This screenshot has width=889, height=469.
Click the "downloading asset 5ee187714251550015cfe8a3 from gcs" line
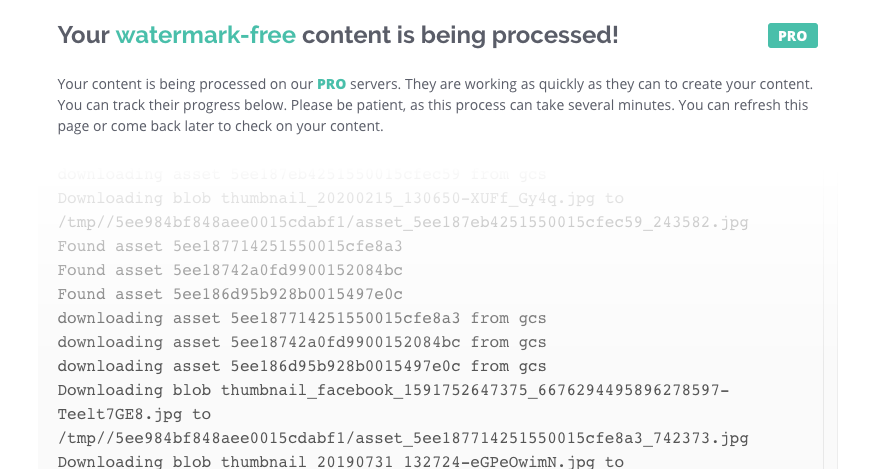302,318
